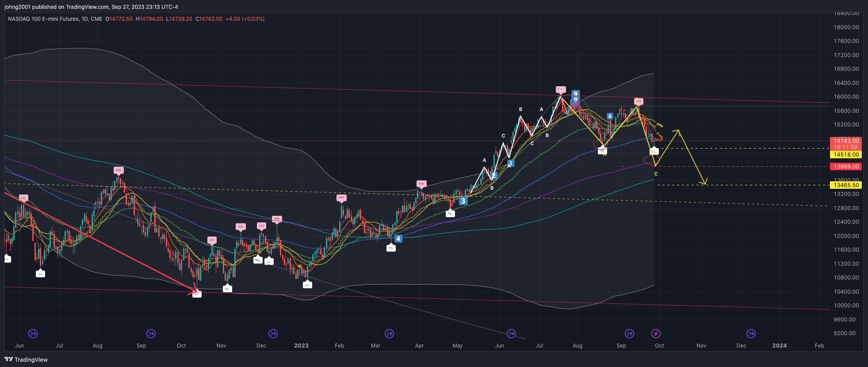Click the red price label 13999.00
Screen dimensions: 868x367
tap(846, 167)
